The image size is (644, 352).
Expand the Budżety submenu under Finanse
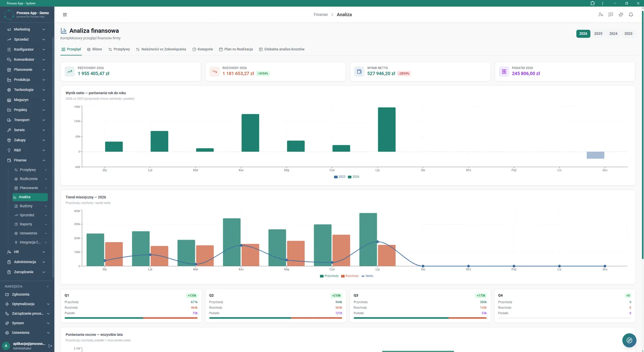[x=30, y=206]
